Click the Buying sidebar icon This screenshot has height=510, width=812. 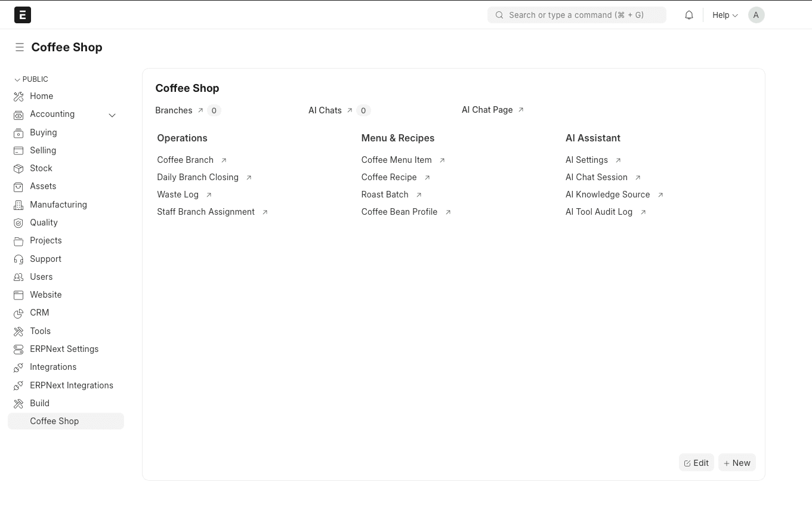[18, 132]
